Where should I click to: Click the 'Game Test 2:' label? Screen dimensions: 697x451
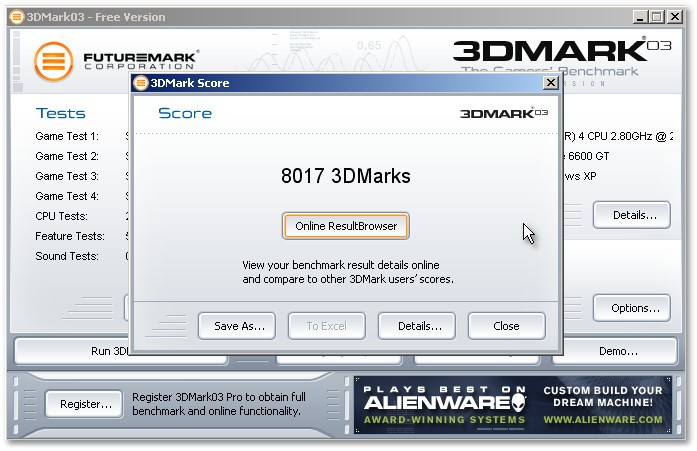pos(67,156)
